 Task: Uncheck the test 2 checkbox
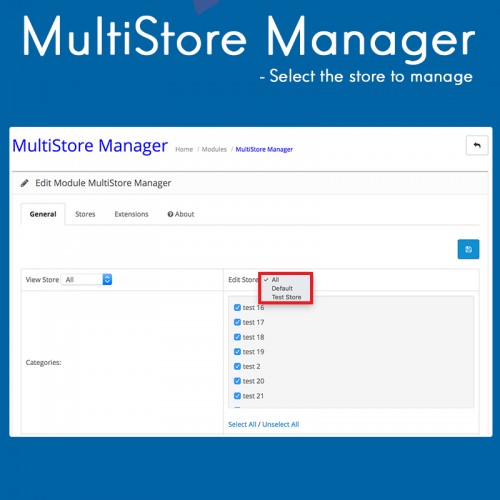point(237,366)
